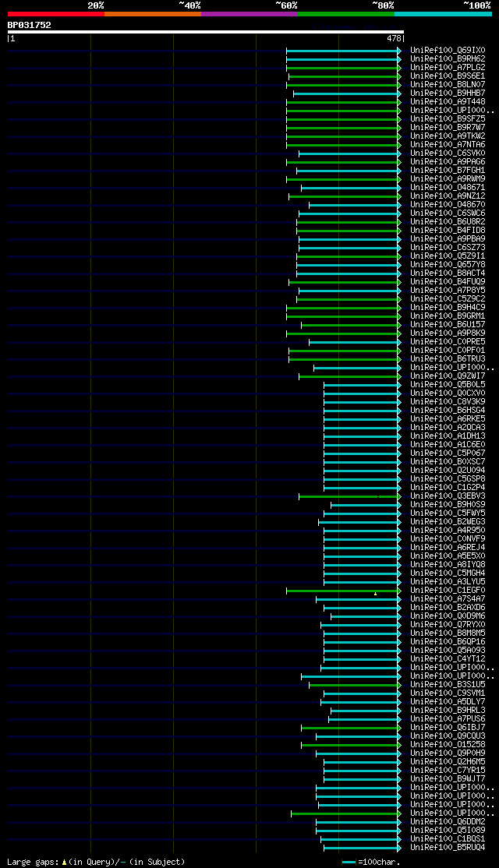
Task: Open hit UniRef100_B9HHB7
Action: click(448, 93)
